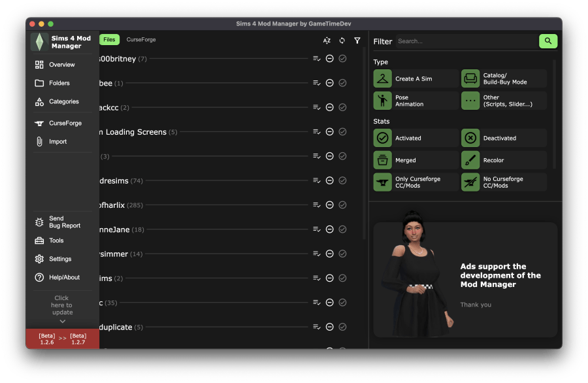This screenshot has height=383, width=588.
Task: Click the 'Loading Screens (5)' group name
Action: 138,132
